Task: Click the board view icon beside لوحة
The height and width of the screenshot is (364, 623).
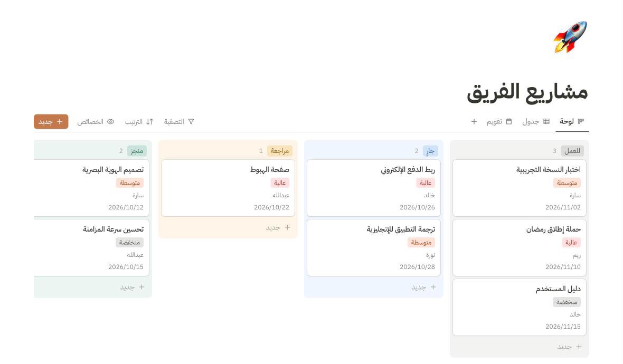Action: point(581,121)
